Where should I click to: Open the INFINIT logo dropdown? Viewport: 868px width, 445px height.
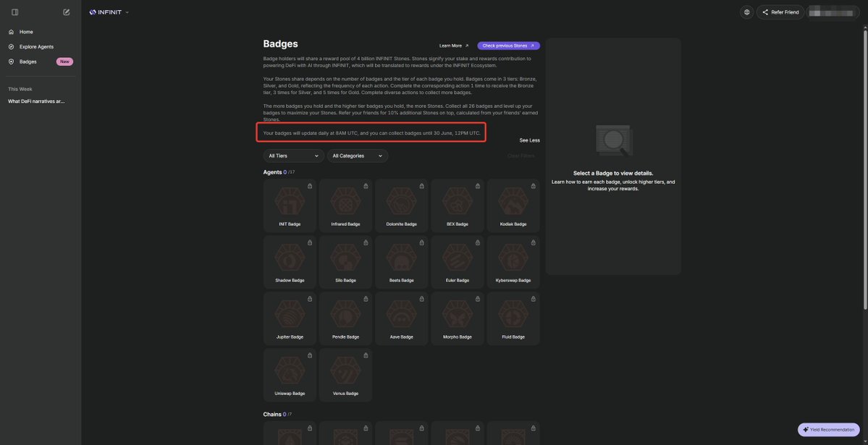(109, 12)
